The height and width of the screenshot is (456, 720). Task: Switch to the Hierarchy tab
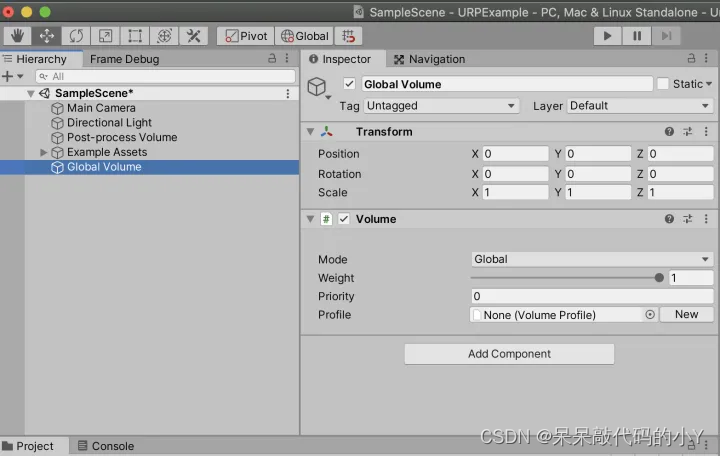(x=41, y=59)
